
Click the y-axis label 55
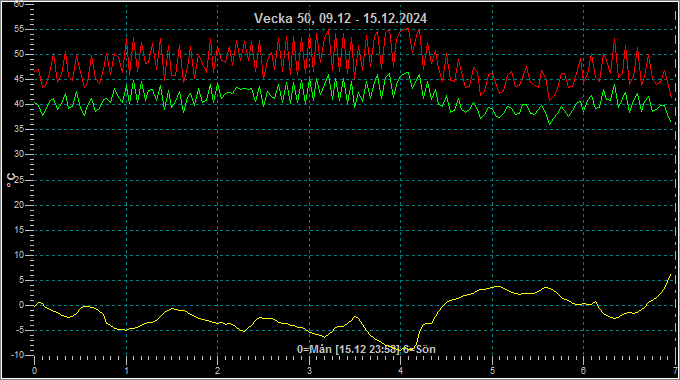click(19, 29)
